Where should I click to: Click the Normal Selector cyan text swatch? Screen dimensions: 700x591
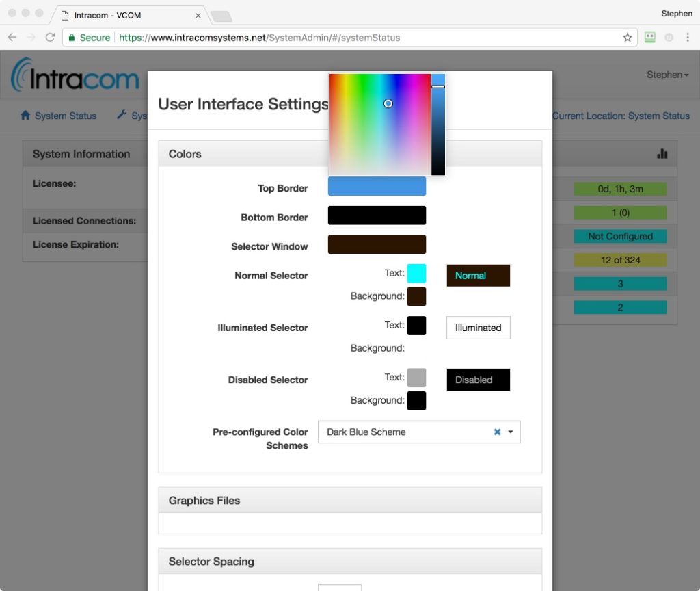416,274
